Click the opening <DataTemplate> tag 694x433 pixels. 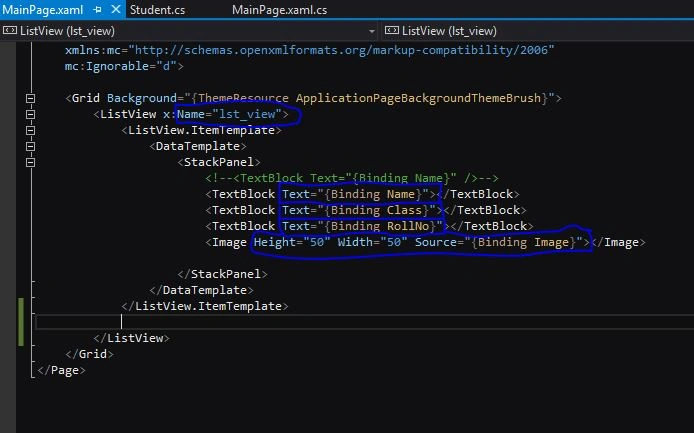pyautogui.click(x=198, y=146)
